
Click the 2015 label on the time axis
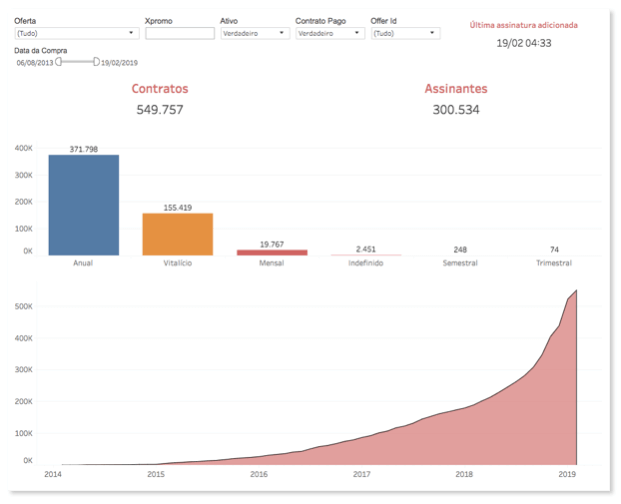(x=155, y=475)
